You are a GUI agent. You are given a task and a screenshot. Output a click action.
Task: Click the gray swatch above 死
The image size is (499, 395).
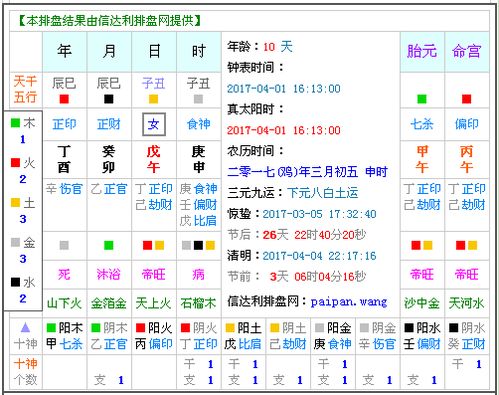(64, 245)
